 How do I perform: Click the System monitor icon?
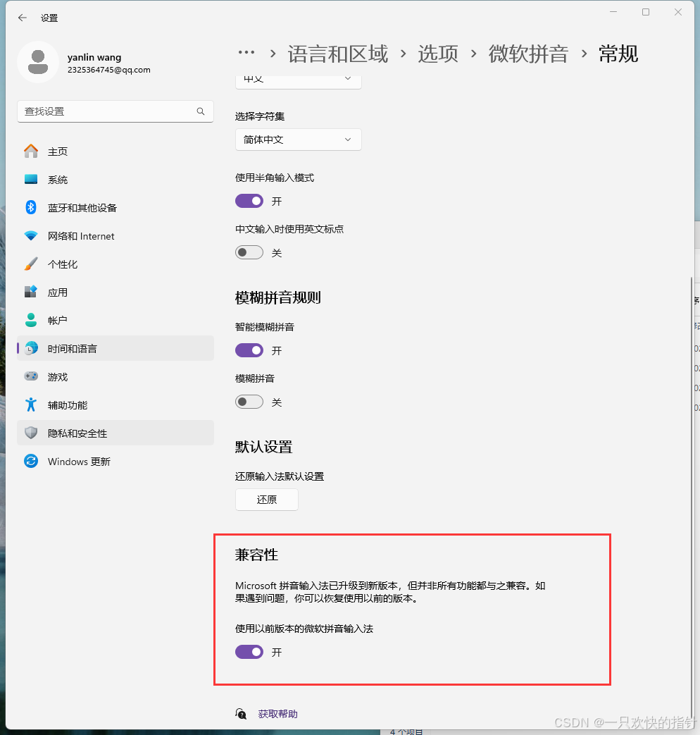[x=31, y=179]
